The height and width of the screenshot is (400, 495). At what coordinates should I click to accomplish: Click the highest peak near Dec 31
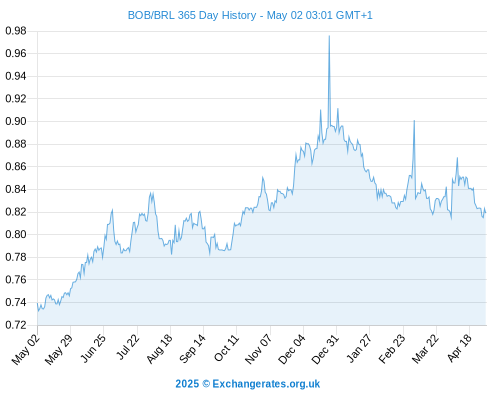pyautogui.click(x=329, y=36)
